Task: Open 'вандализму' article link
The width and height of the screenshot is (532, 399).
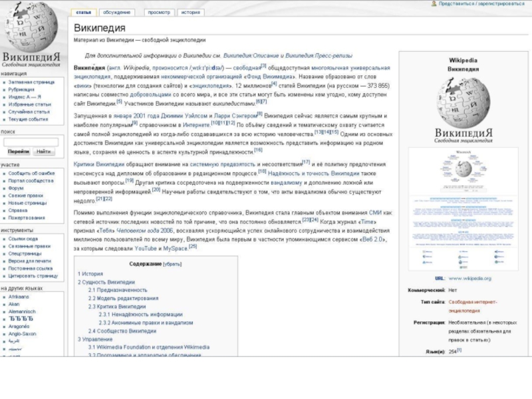Action: pyautogui.click(x=287, y=183)
